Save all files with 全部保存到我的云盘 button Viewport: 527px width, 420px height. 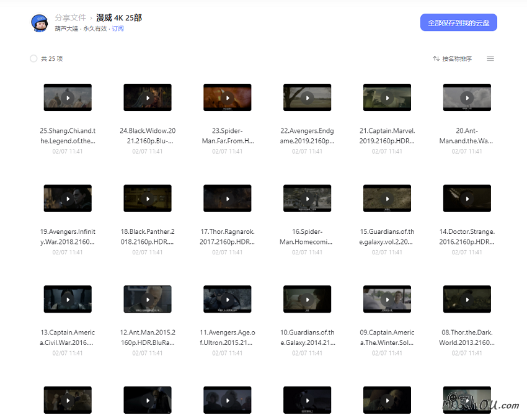[x=458, y=22]
